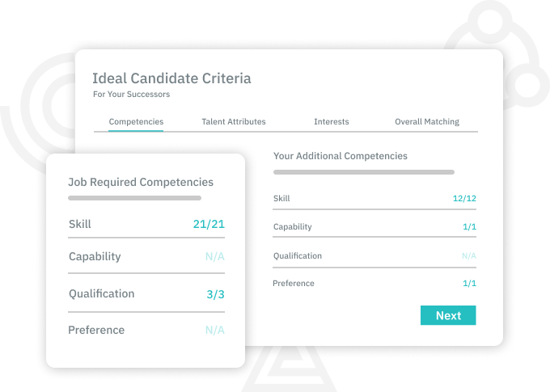Viewport: 550px width, 392px height.
Task: Click the Ideal Candidate Criteria heading
Action: point(171,78)
